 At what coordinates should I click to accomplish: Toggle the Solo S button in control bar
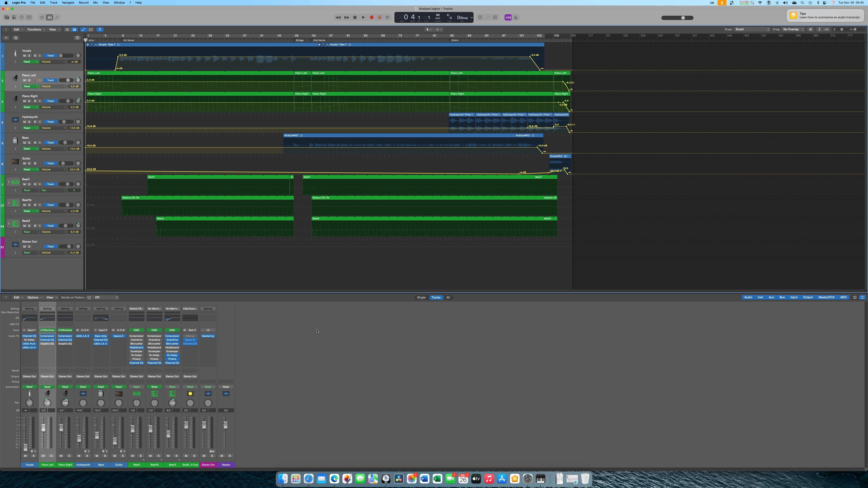(495, 18)
